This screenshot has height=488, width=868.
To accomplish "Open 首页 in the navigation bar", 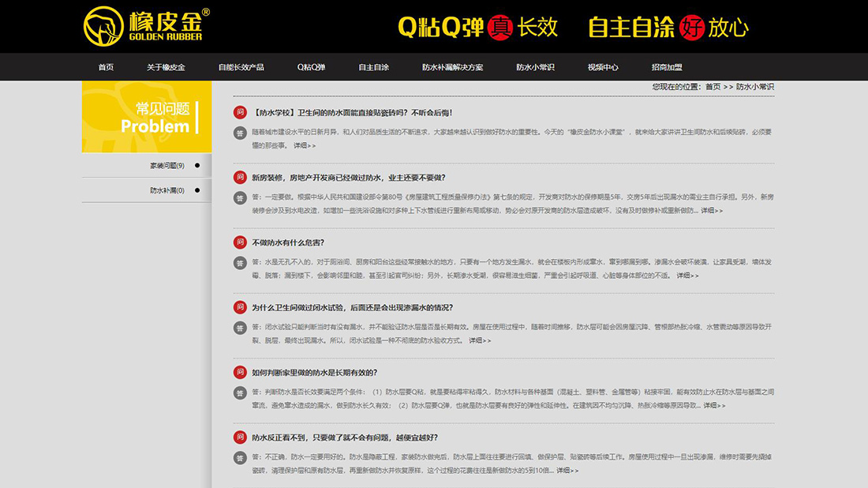I will pyautogui.click(x=106, y=68).
